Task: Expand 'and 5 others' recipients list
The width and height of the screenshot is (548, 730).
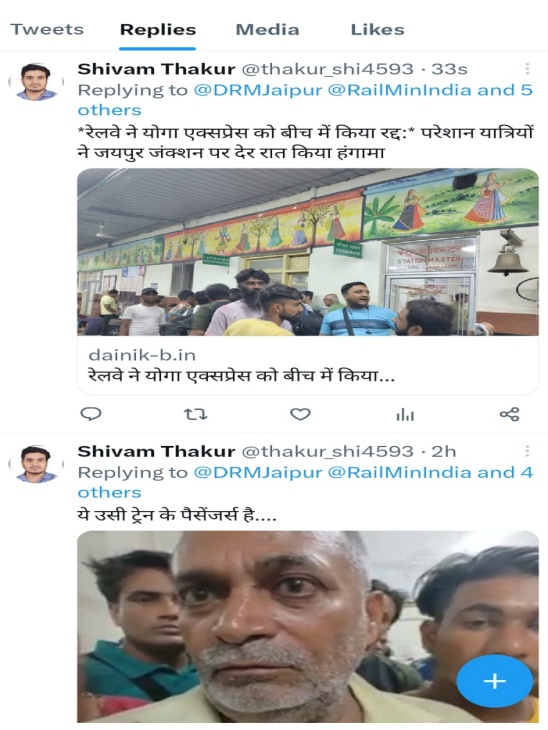Action: pos(305,100)
